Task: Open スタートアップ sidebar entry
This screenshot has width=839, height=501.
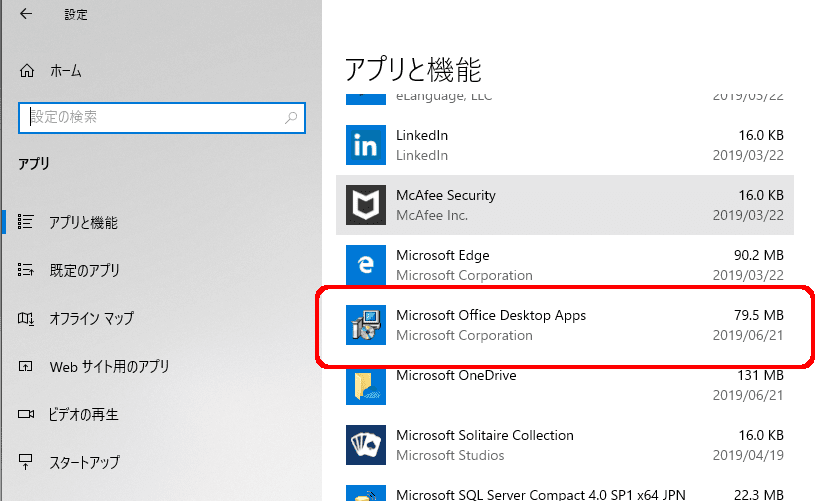Action: point(85,462)
